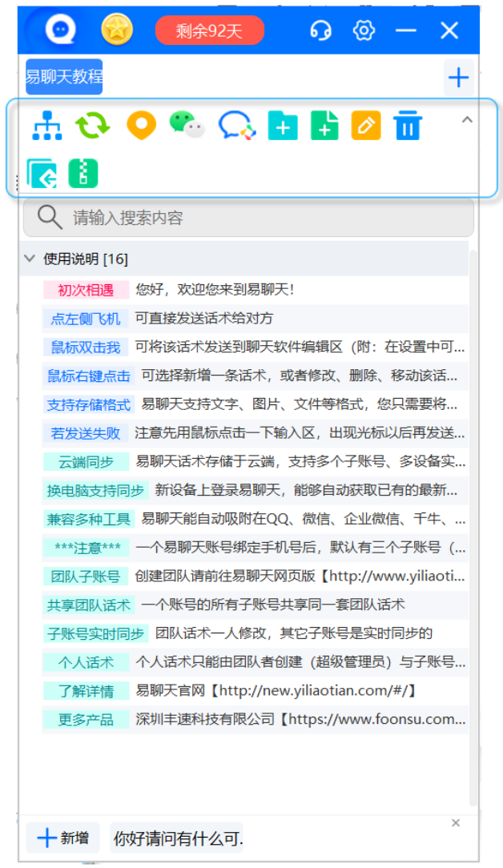Image resolution: width=503 pixels, height=868 pixels.
Task: Select the 鼠标双击我 script row
Action: click(255, 347)
